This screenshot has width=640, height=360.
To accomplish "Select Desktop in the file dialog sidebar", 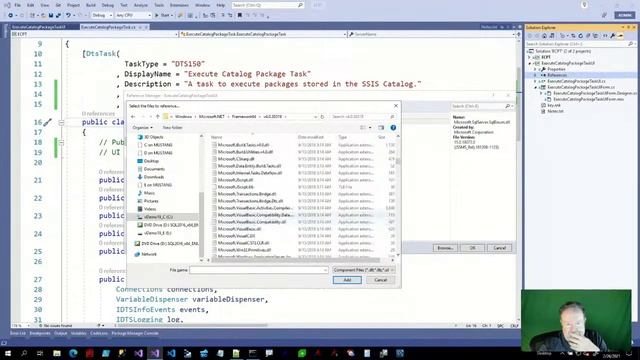I will [x=151, y=161].
